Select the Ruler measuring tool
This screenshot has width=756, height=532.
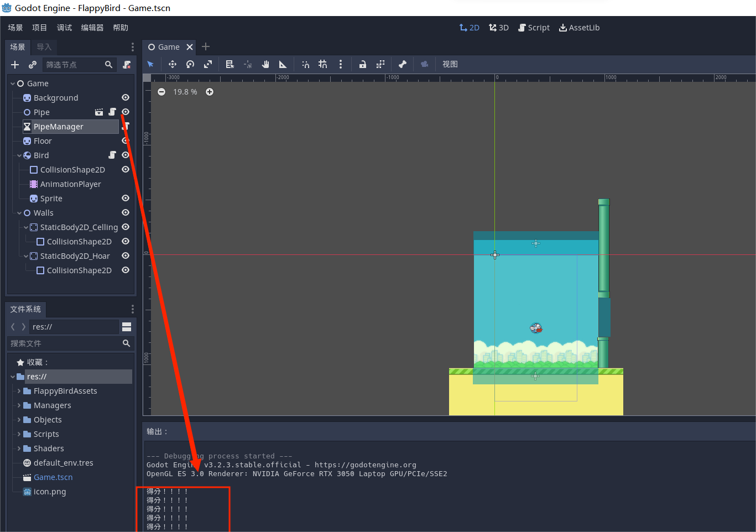click(x=283, y=64)
